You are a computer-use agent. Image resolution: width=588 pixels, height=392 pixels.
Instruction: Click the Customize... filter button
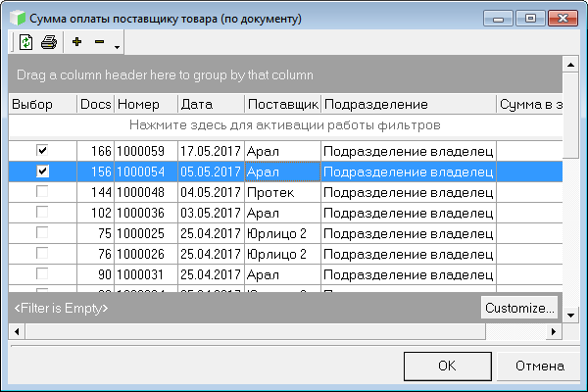[519, 308]
